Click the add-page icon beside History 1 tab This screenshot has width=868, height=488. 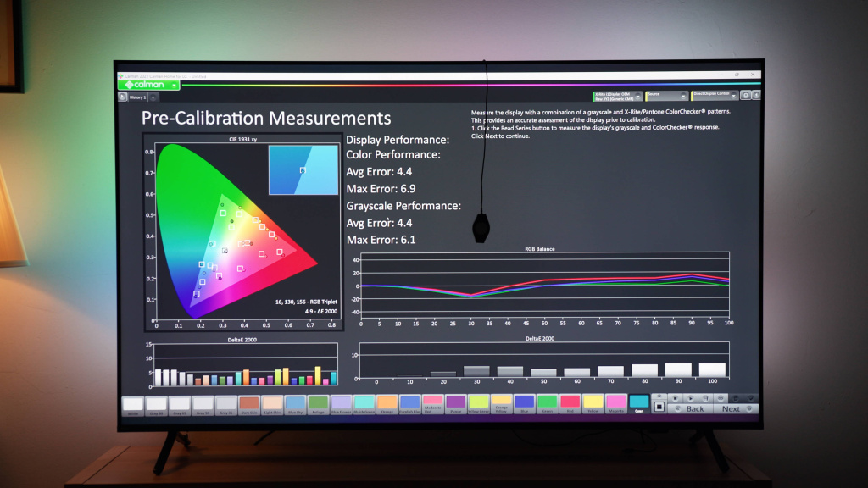pos(153,98)
